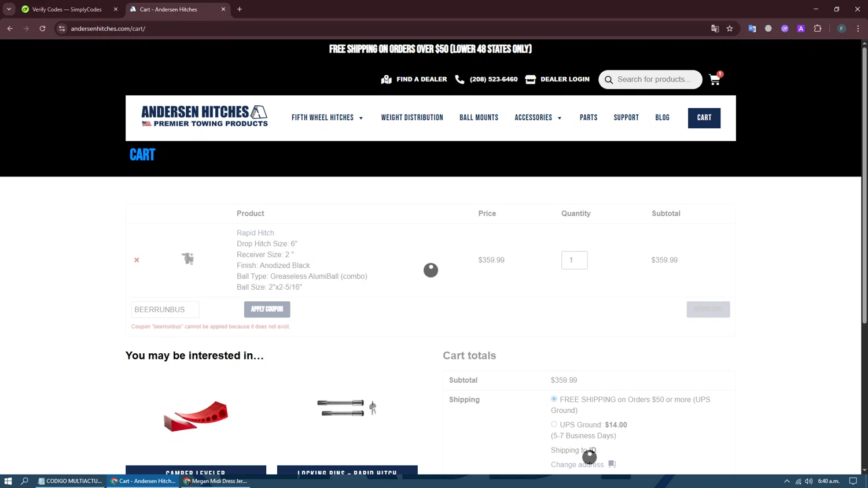Expand the tab search dropdown
Viewport: 868px width, 488px height.
[x=9, y=9]
